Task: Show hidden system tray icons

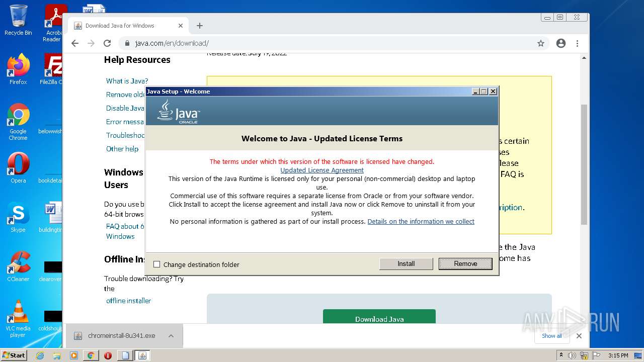Action: (x=561, y=355)
